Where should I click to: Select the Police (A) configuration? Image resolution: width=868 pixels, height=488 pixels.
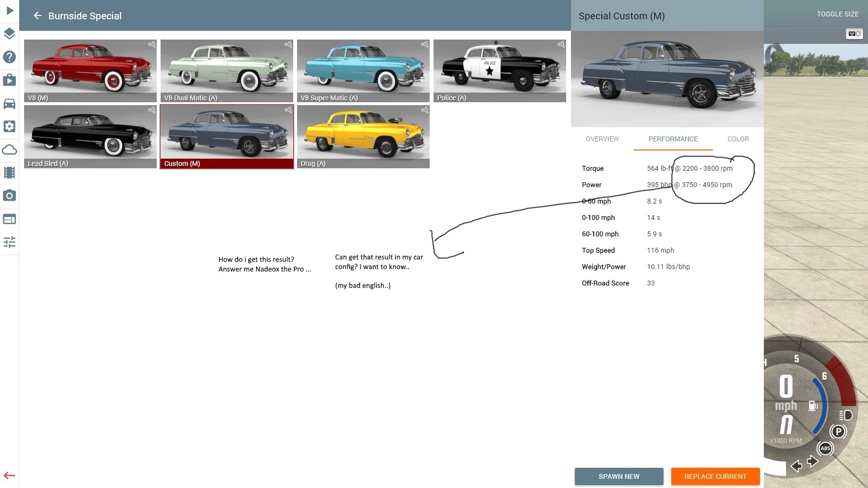click(500, 71)
